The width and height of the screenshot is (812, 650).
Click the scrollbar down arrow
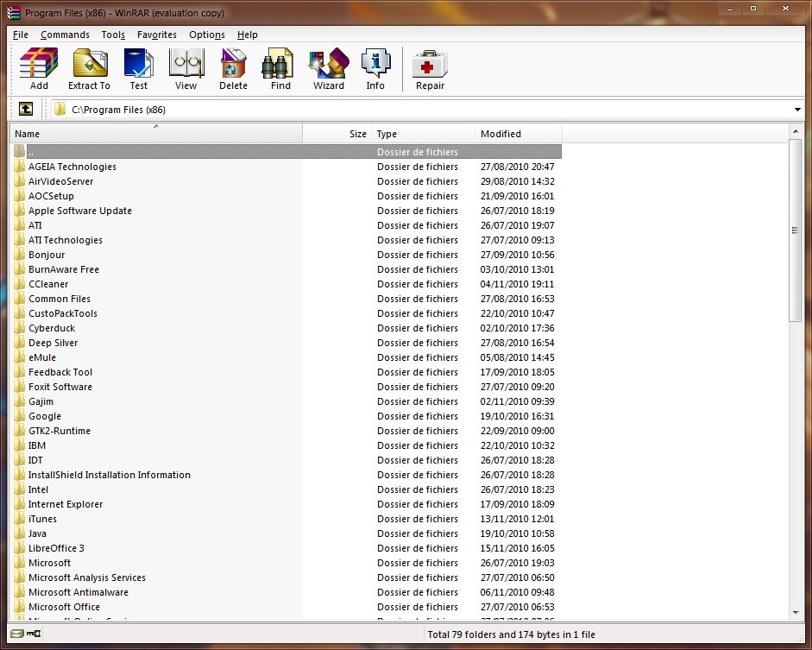tap(796, 613)
